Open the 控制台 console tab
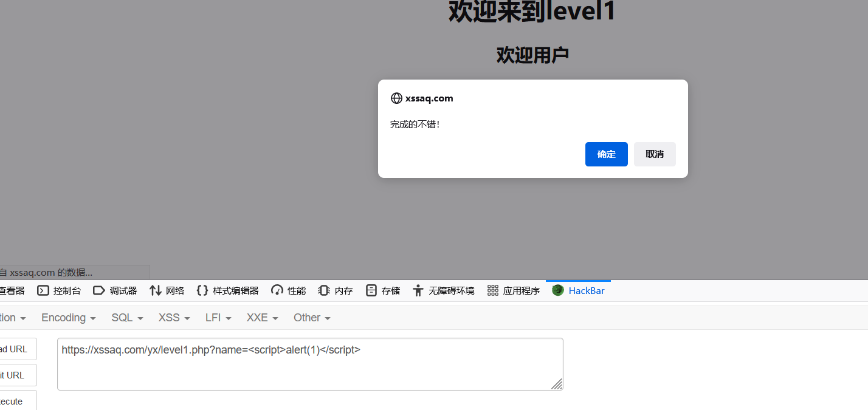 point(59,290)
